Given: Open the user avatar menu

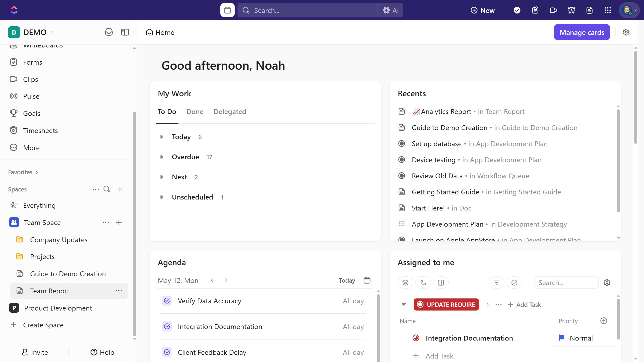Looking at the screenshot, I should (629, 10).
